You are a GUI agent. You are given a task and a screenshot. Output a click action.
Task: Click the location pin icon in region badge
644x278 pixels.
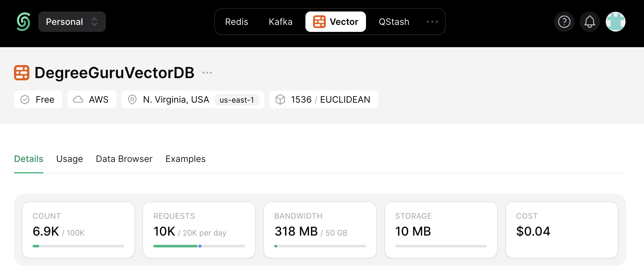132,99
